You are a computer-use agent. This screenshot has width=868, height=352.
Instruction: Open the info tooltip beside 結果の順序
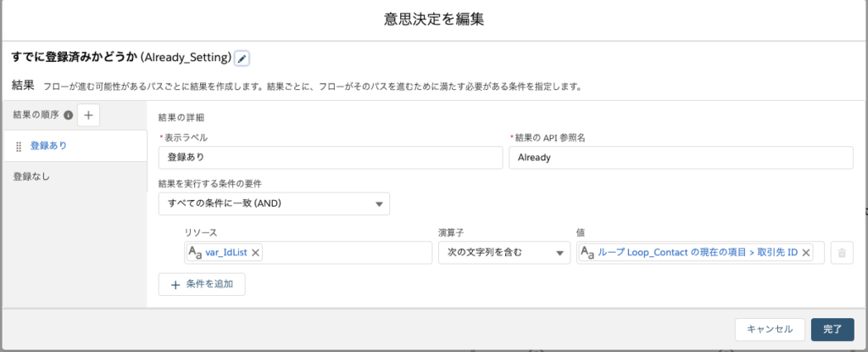(68, 115)
